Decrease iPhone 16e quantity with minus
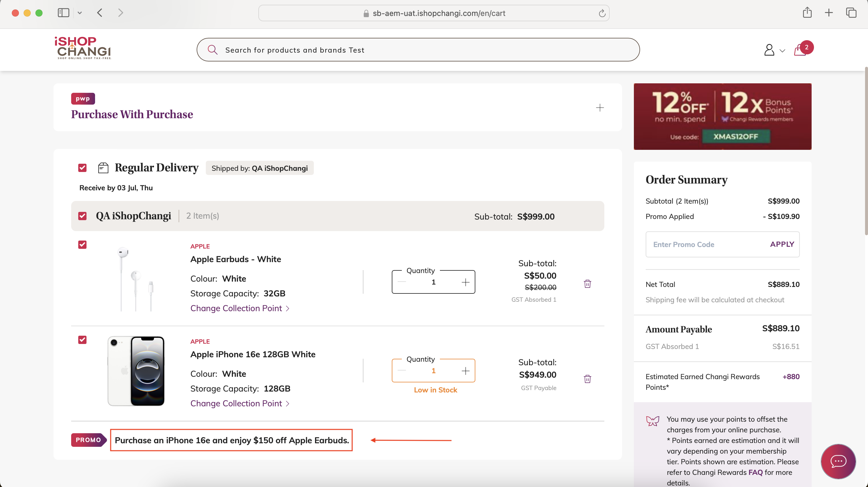Viewport: 868px width, 487px height. tap(402, 371)
